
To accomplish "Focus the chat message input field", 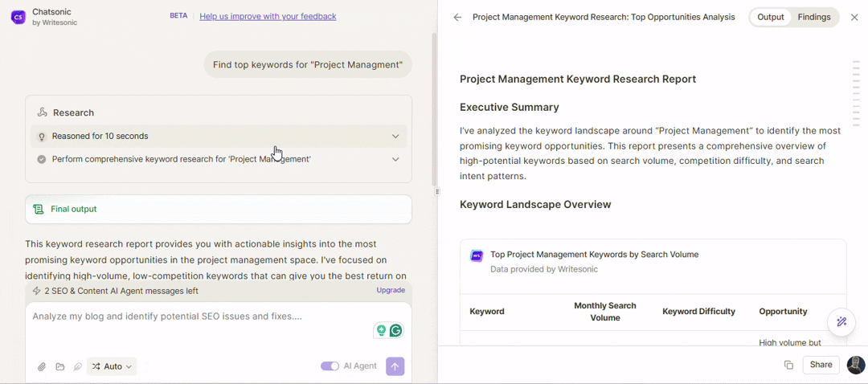I will pyautogui.click(x=199, y=317).
